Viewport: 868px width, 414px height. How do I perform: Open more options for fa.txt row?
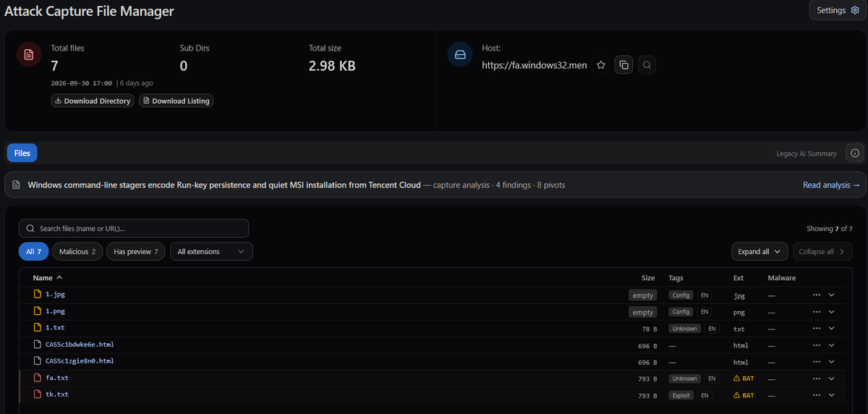pyautogui.click(x=817, y=378)
